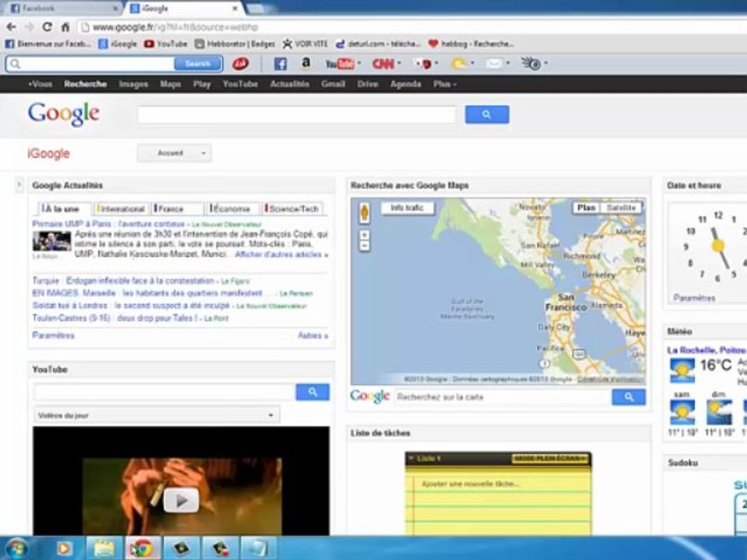Click the YouTube gadget search magnifier button
Screen dimensions: 747x560
point(313,392)
